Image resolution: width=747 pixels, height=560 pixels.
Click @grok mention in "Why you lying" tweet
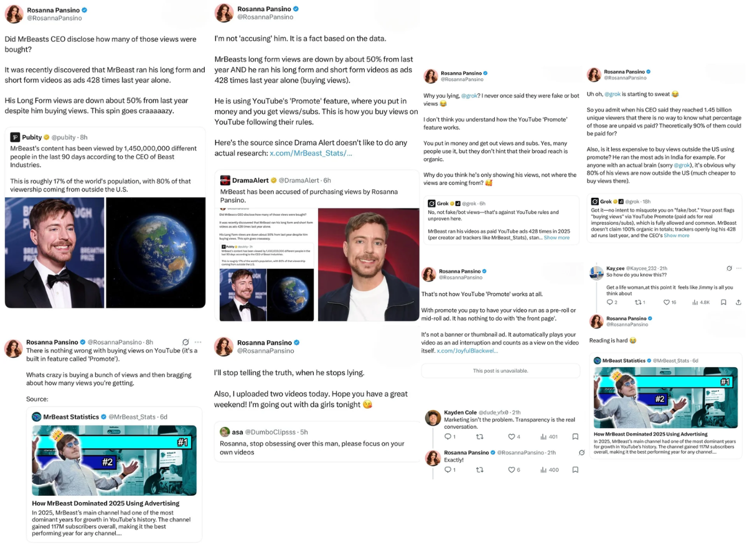tap(469, 96)
